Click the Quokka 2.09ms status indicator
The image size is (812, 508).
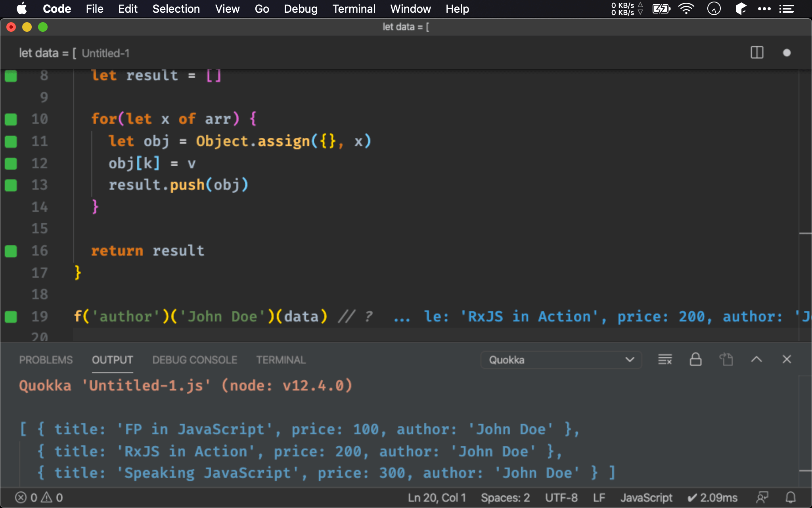click(712, 498)
